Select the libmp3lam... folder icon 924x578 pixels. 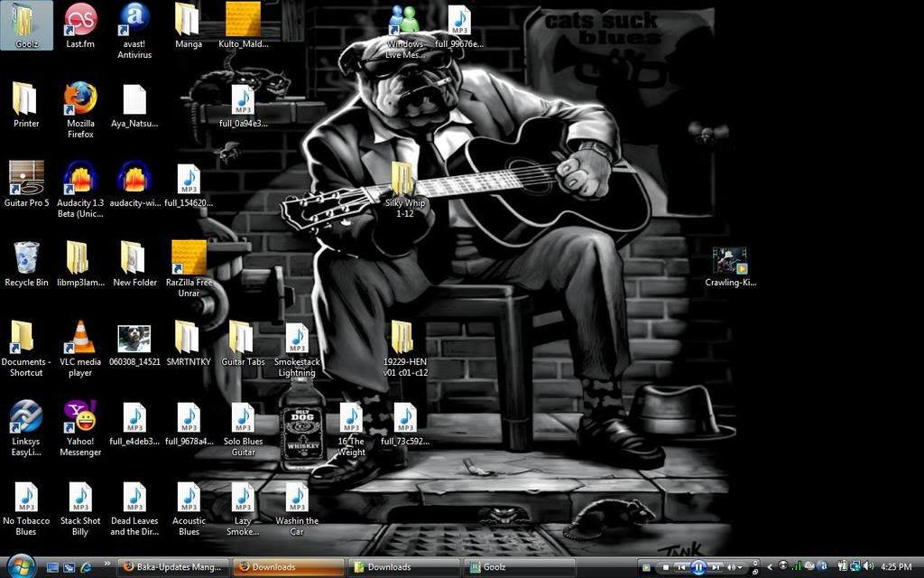point(80,263)
